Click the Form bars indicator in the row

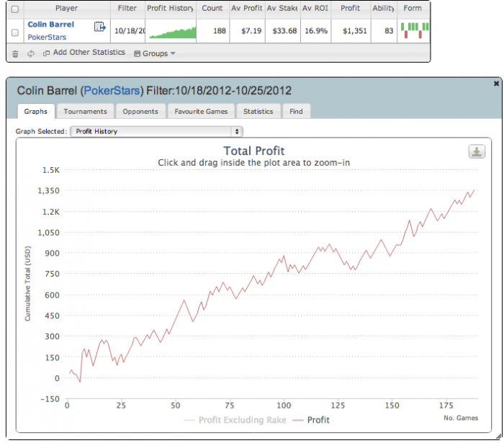tap(415, 30)
